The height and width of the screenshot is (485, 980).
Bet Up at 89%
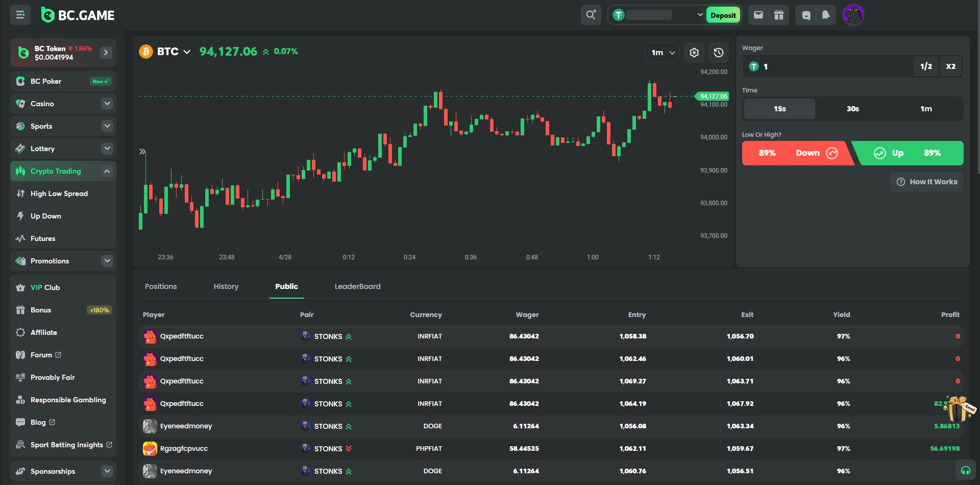pos(909,153)
